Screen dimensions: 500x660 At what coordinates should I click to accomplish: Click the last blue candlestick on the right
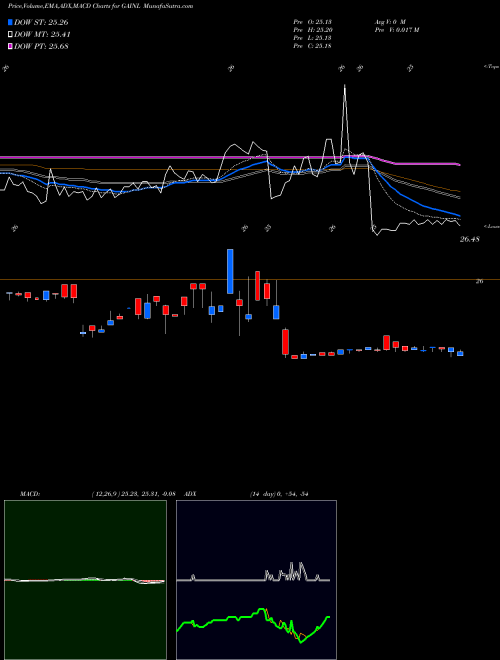[x=460, y=354]
